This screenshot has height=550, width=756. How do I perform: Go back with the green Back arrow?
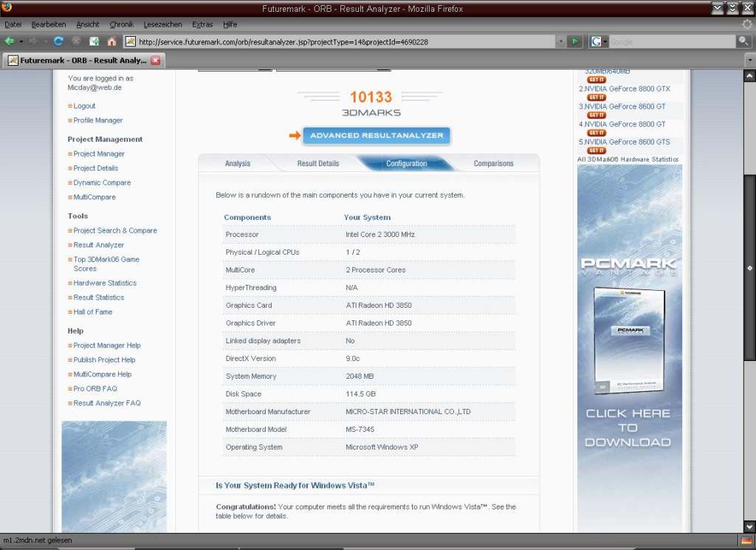click(x=9, y=41)
